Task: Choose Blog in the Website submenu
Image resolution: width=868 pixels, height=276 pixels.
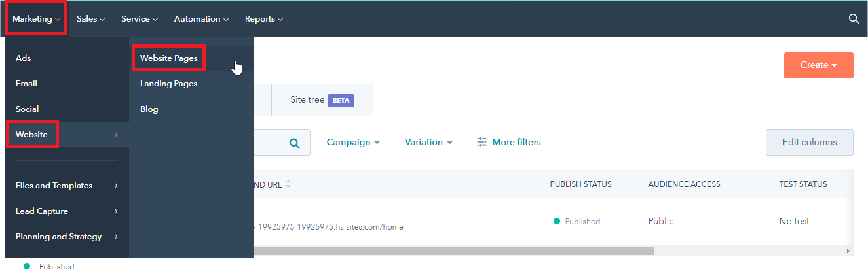Action: click(149, 109)
